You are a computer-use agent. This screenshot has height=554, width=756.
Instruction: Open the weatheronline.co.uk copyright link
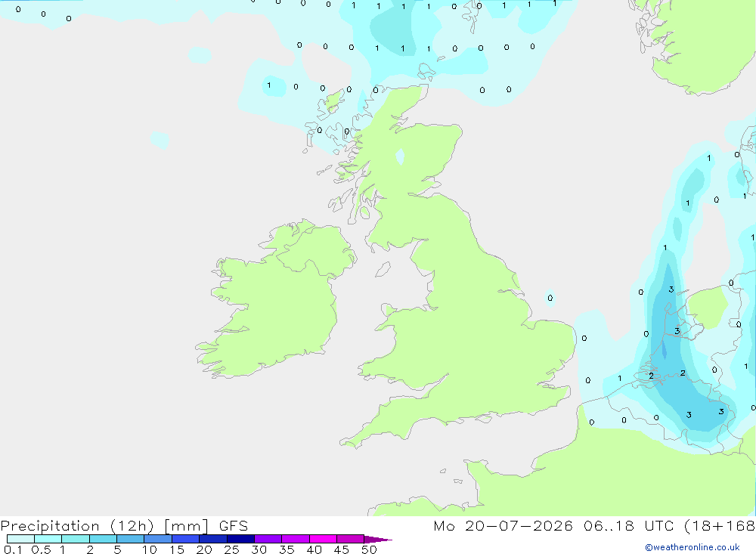[692, 547]
